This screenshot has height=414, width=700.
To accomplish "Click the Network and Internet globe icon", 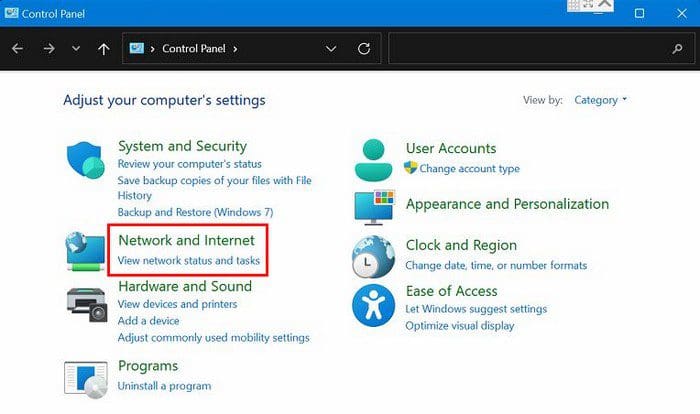I will pos(85,251).
